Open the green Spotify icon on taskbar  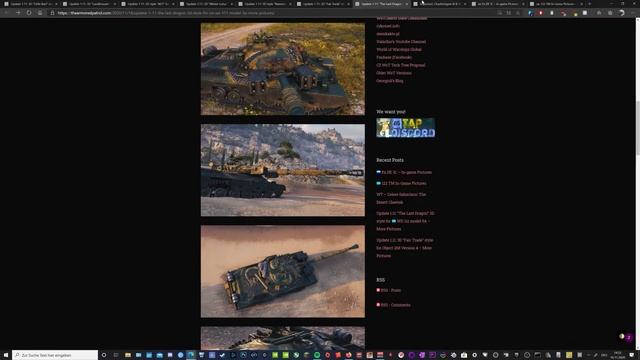pyautogui.click(x=317, y=355)
